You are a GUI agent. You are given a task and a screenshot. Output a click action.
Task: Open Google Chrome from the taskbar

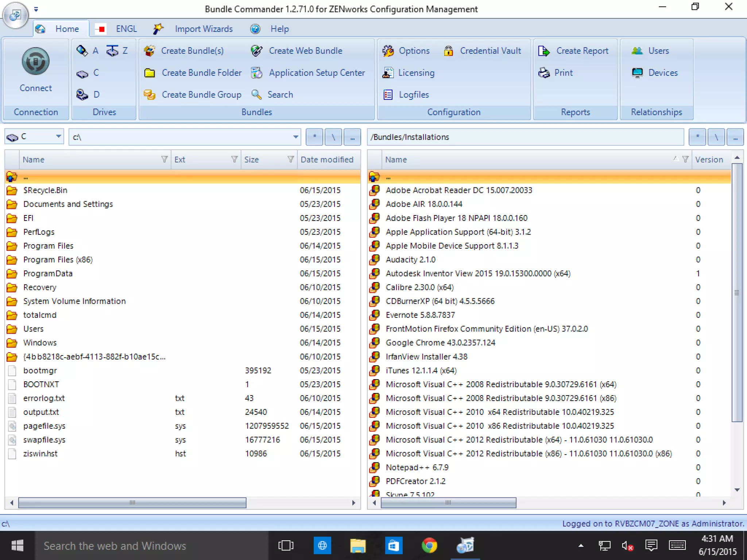click(x=429, y=545)
